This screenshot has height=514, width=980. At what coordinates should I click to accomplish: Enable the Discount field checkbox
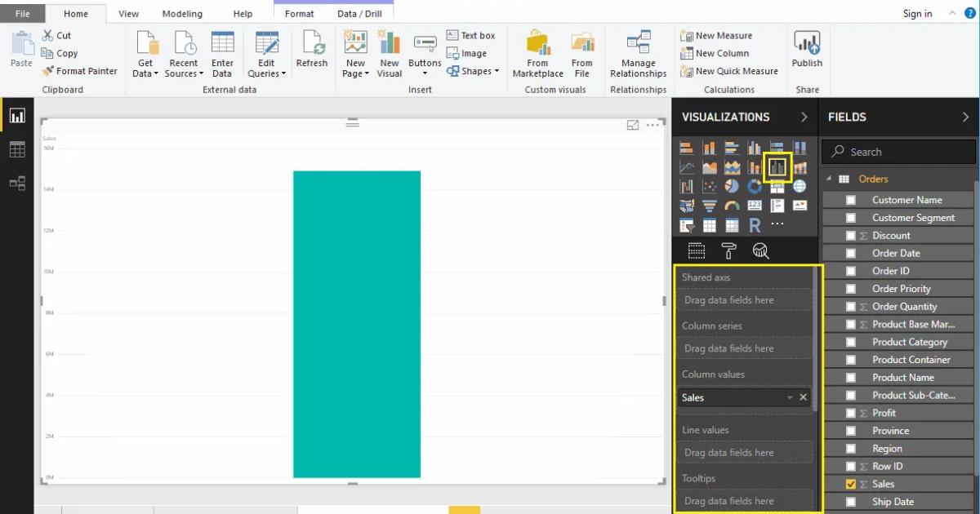click(x=849, y=235)
